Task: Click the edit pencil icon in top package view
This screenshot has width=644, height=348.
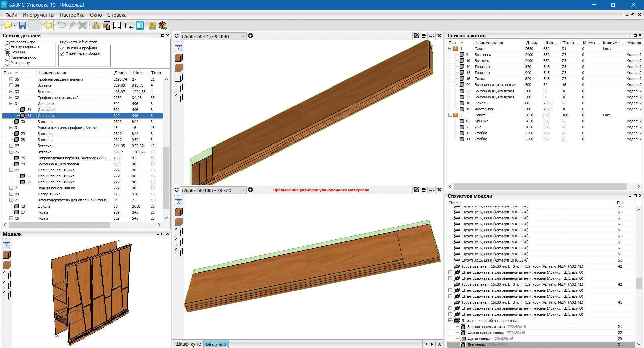Action: click(416, 36)
